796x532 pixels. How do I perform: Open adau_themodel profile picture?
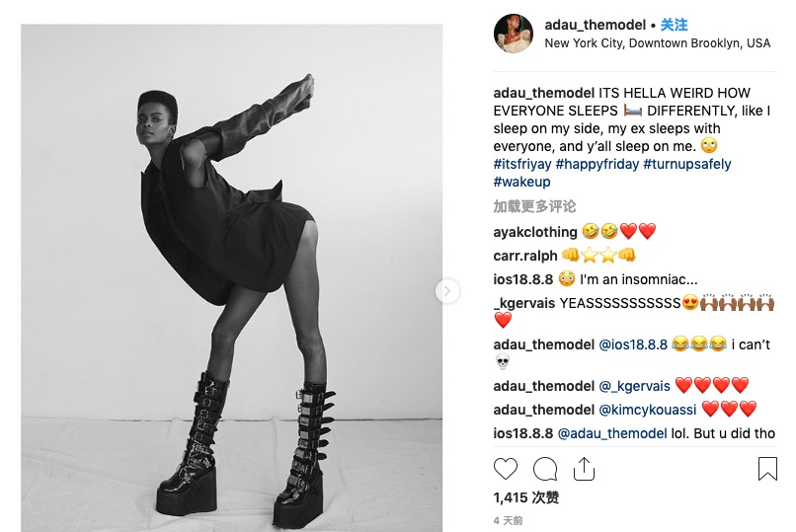(514, 34)
